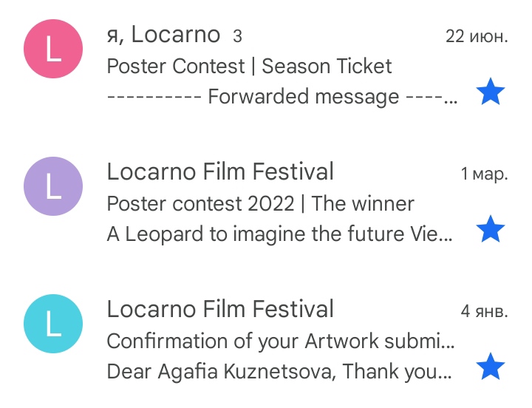
Task: Click the 22 июн. date label
Action: 477,36
